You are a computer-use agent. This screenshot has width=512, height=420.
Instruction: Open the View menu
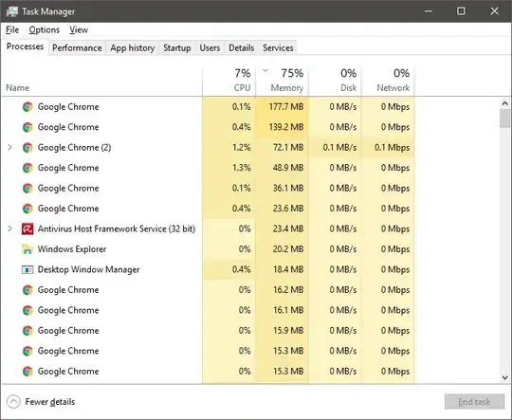pos(79,30)
